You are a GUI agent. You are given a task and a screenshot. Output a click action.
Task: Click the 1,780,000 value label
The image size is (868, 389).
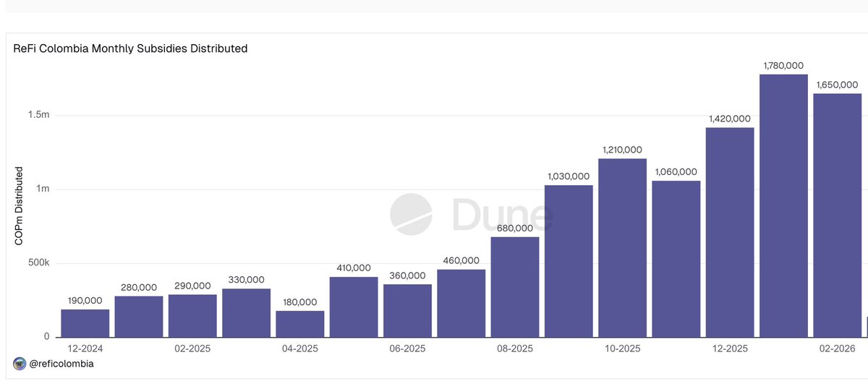783,65
